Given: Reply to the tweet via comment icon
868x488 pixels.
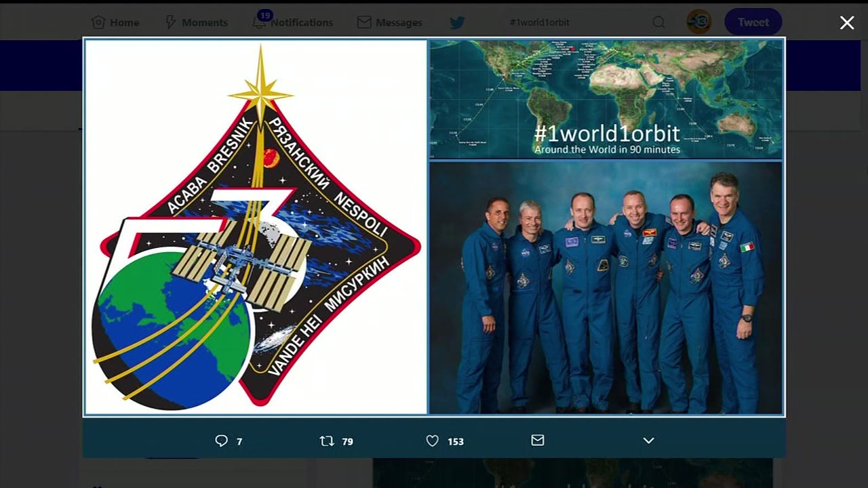Looking at the screenshot, I should point(221,441).
